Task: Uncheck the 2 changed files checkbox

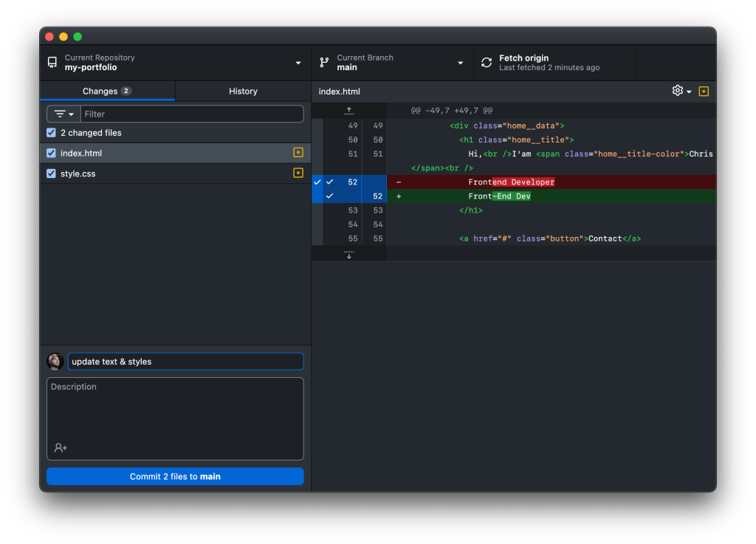Action: point(50,133)
